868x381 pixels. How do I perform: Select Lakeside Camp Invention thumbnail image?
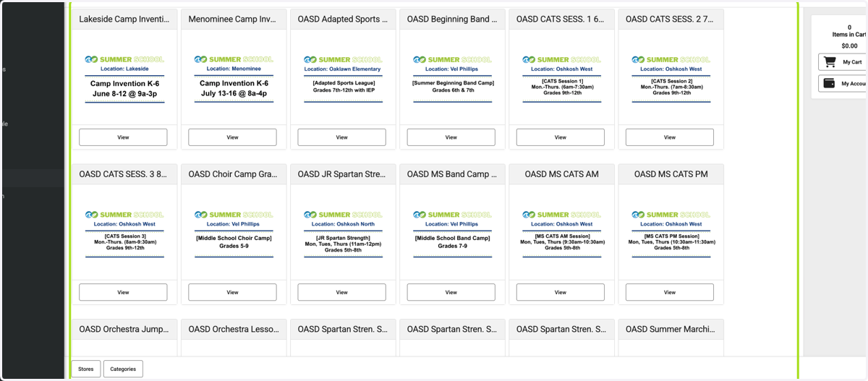coord(124,78)
